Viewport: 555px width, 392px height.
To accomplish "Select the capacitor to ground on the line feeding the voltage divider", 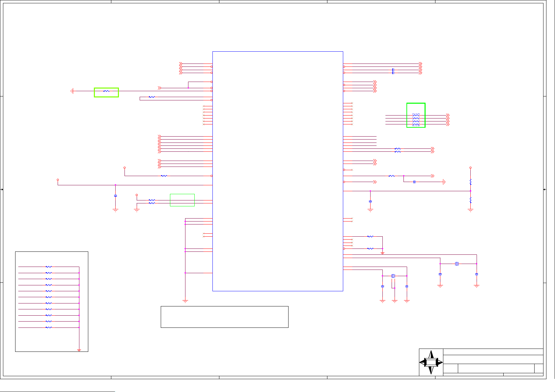I will [x=370, y=201].
